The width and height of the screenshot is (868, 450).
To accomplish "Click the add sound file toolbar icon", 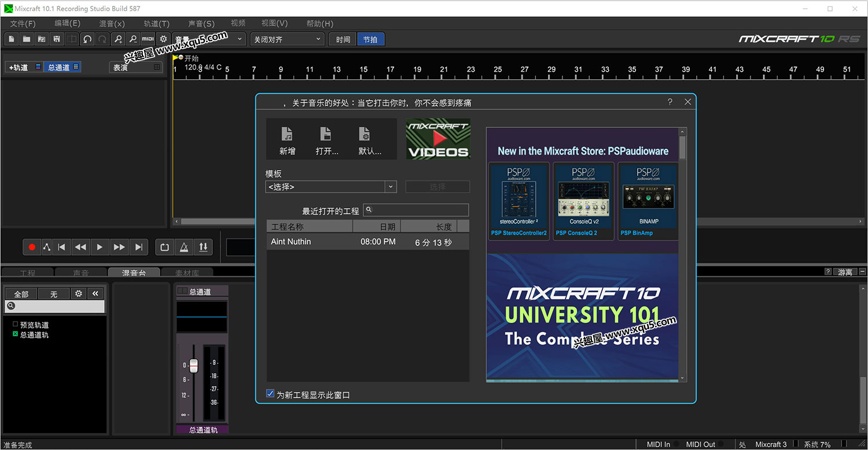I will click(42, 39).
